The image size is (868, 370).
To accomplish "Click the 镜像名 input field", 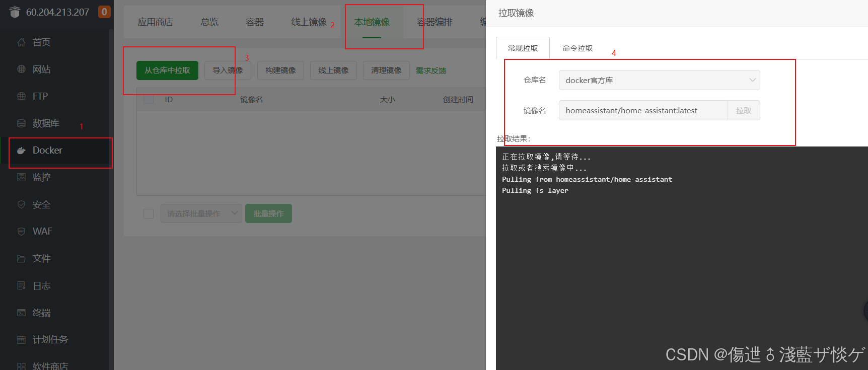I will [x=643, y=110].
